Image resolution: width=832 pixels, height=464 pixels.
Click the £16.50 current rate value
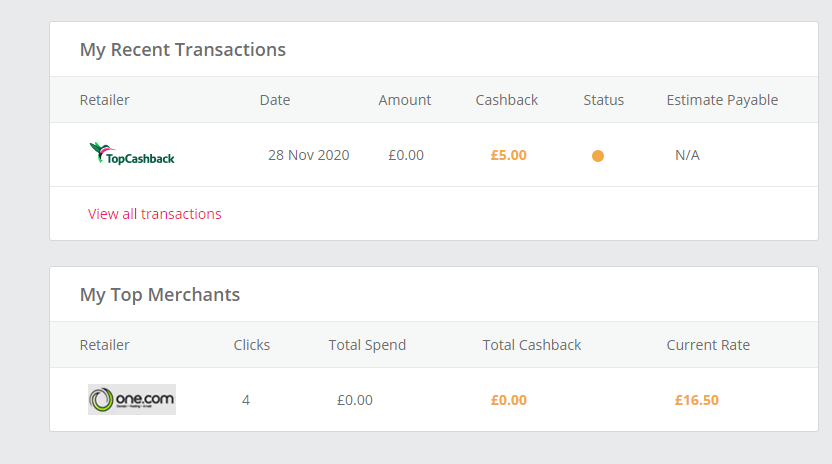point(697,400)
